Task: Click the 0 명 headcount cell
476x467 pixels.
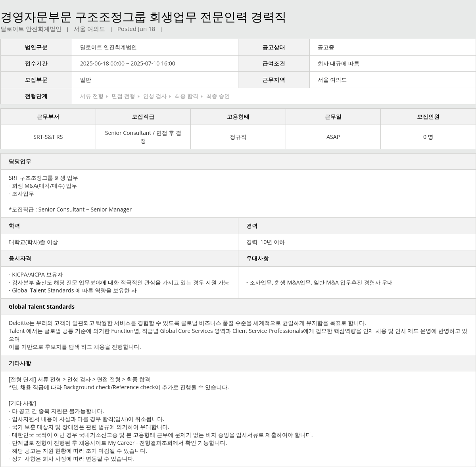Action: (428, 137)
